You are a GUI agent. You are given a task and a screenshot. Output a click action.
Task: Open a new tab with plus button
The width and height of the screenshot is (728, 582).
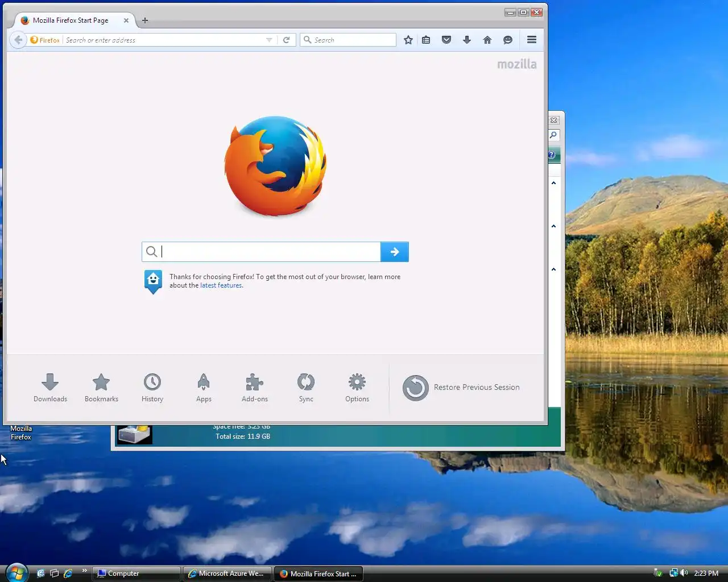point(145,20)
